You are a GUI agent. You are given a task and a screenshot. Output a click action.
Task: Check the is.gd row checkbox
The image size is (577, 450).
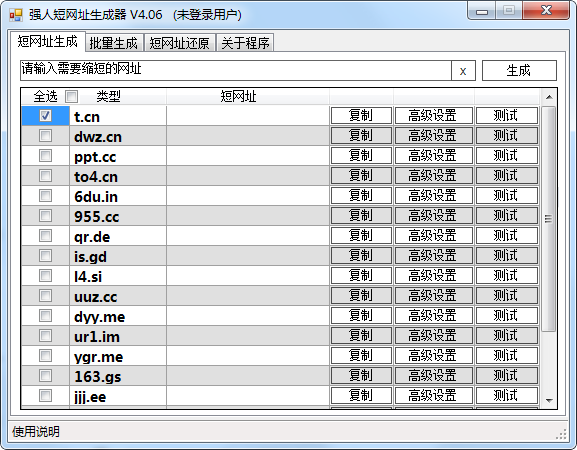coord(46,255)
